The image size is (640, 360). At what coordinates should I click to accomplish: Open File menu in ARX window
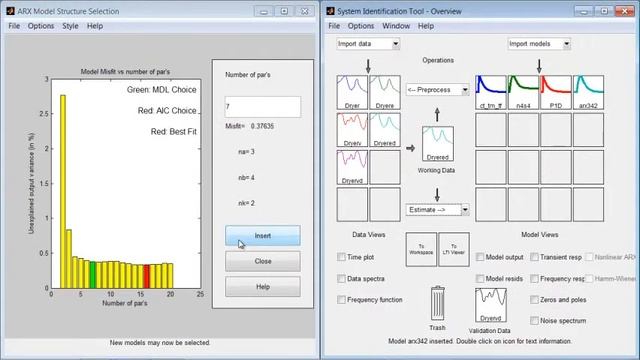click(x=14, y=26)
